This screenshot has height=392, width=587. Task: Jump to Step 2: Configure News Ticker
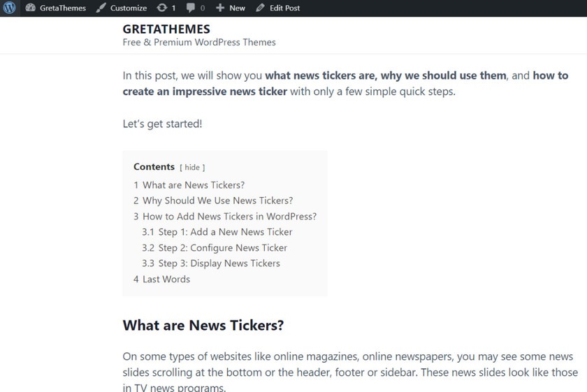(215, 248)
